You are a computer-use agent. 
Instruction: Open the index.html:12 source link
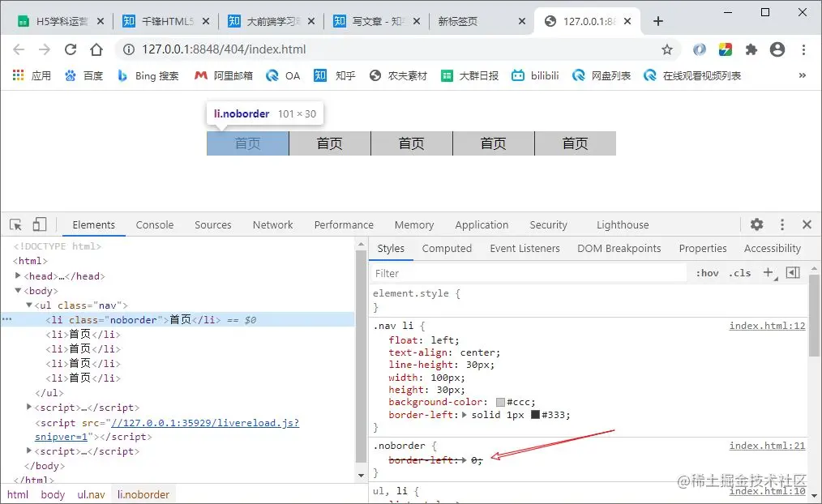click(x=767, y=326)
